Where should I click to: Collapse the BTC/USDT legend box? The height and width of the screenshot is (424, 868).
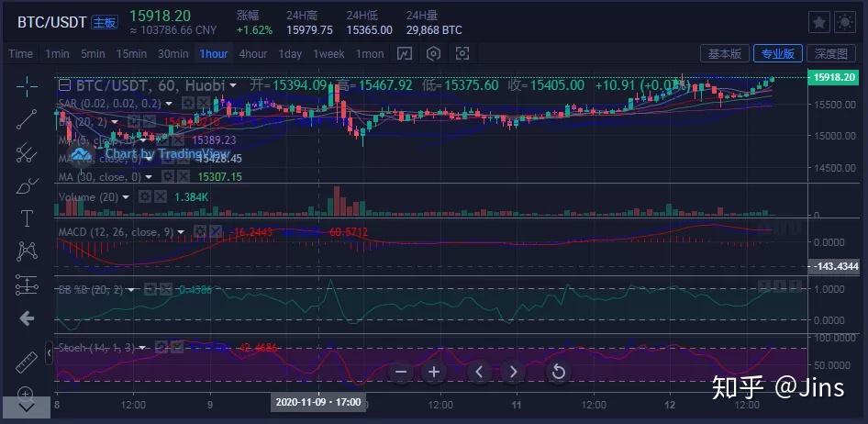[x=65, y=85]
